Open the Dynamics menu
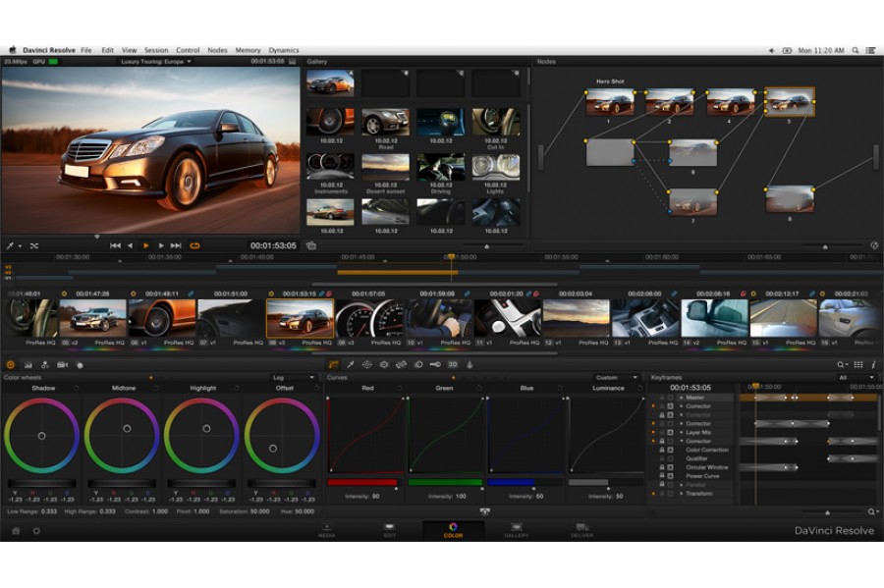884x588 pixels. pos(284,50)
